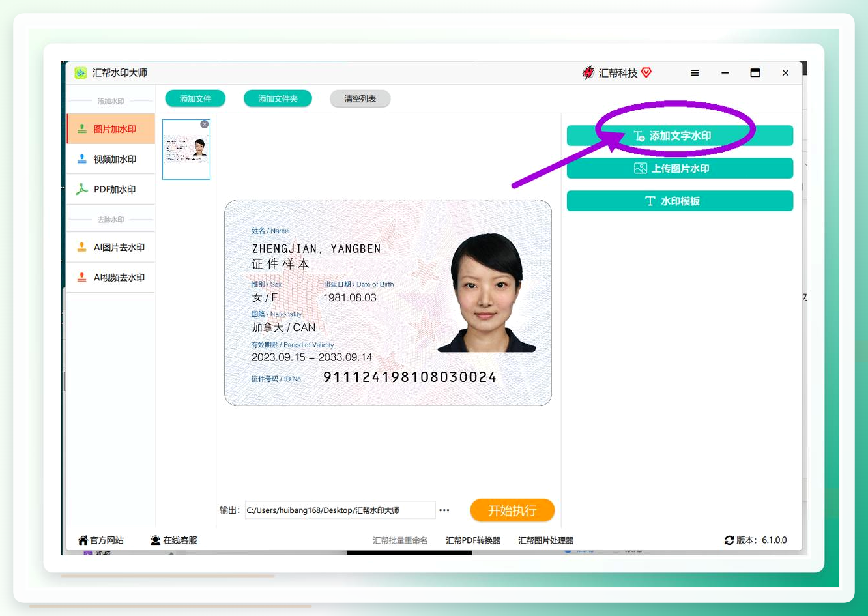This screenshot has width=868, height=616.
Task: Remove thumbnail using its small X icon
Action: click(205, 124)
